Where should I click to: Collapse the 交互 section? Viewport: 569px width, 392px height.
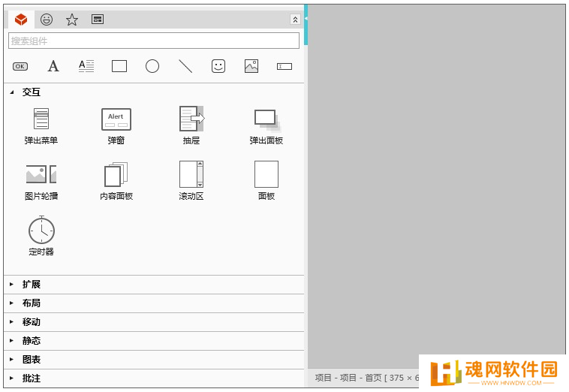point(154,92)
